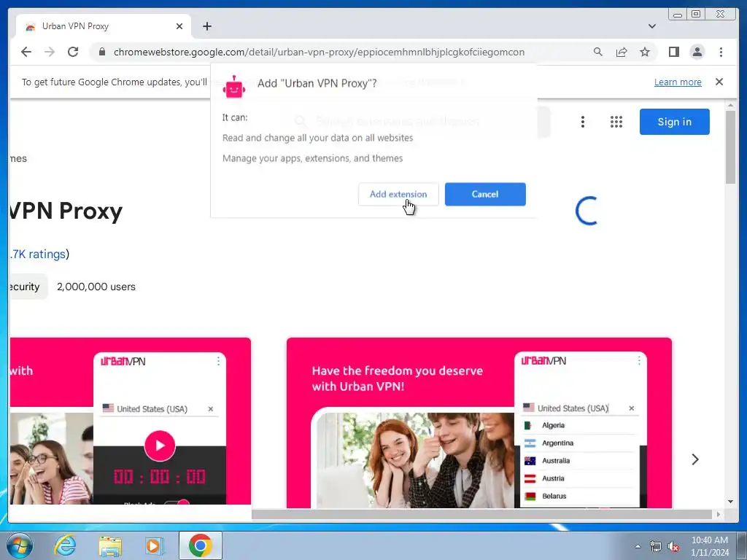Cancel the extension install dialog
The height and width of the screenshot is (560, 747).
[x=485, y=194]
